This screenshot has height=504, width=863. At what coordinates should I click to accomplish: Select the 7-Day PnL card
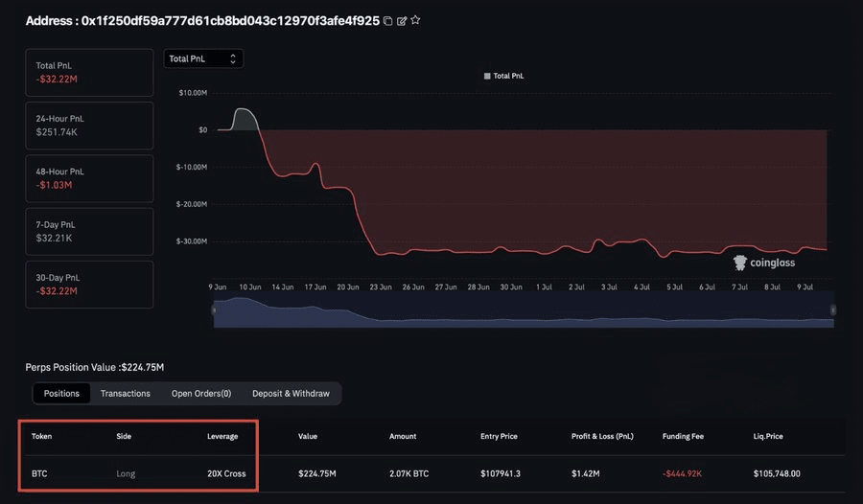tap(89, 232)
